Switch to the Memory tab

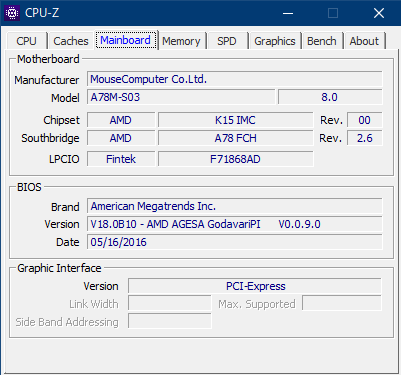point(181,41)
